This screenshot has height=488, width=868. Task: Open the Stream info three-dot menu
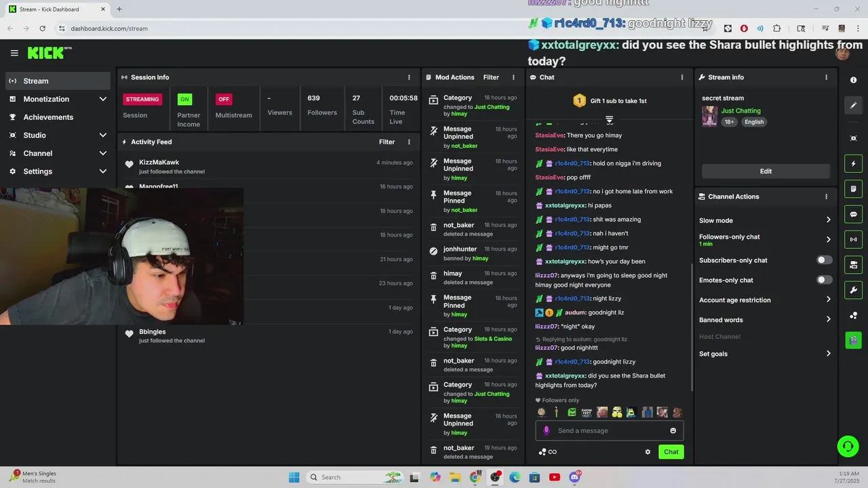[x=826, y=77]
